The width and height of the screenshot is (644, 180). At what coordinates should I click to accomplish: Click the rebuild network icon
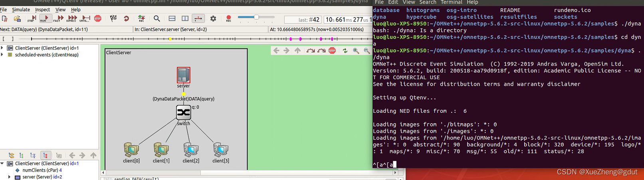[126, 18]
